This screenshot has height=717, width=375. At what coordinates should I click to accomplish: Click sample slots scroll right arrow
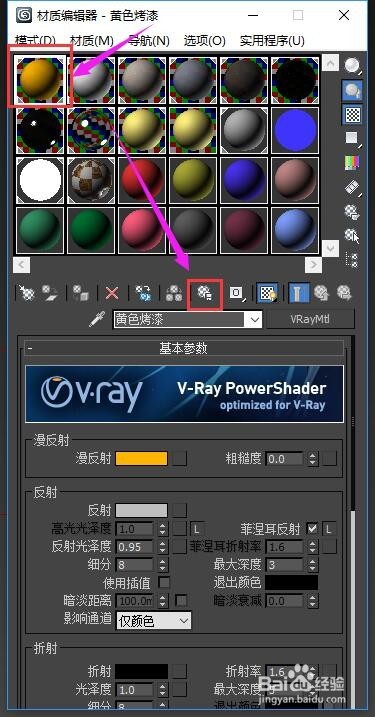pos(313,264)
